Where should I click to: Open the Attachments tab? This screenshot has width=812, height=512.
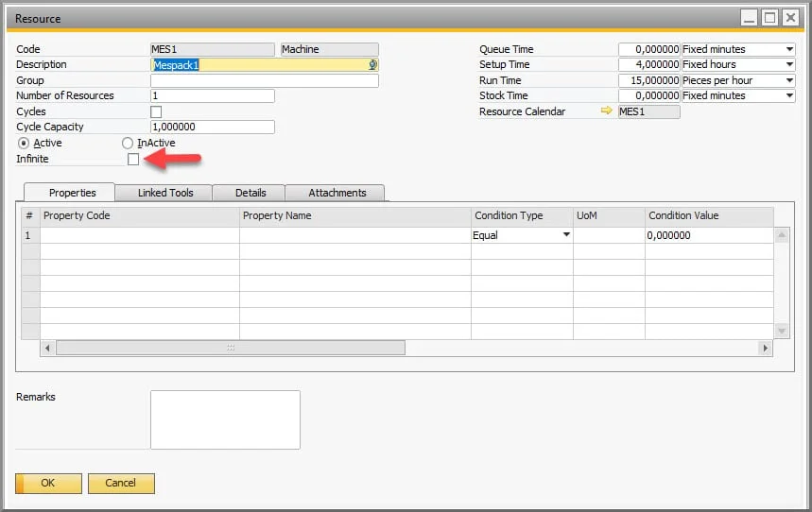pos(337,193)
